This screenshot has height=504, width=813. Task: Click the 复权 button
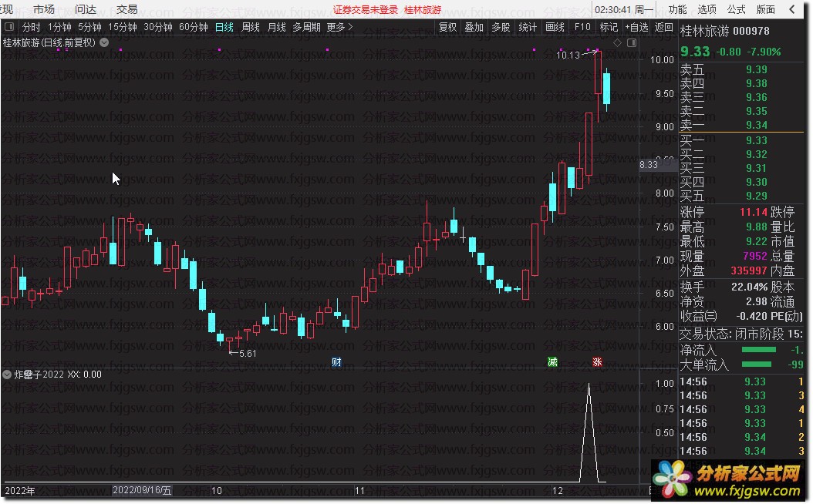coord(448,27)
